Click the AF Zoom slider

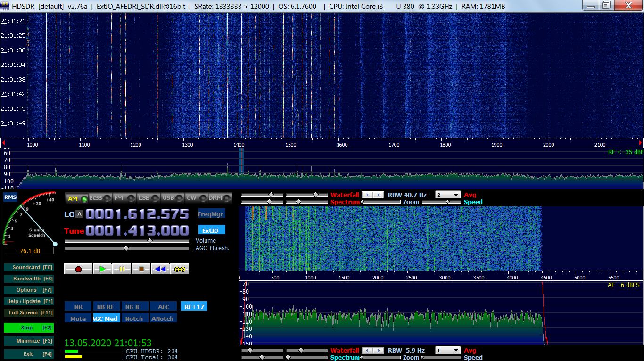[381, 358]
